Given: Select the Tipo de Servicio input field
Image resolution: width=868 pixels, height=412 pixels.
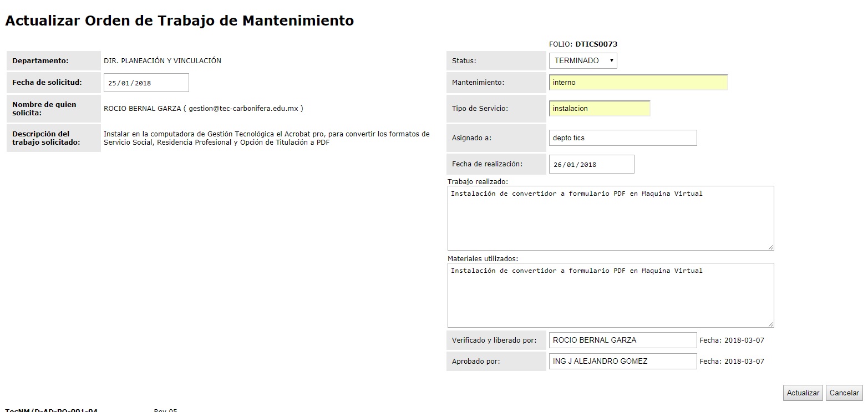Looking at the screenshot, I should pyautogui.click(x=599, y=109).
